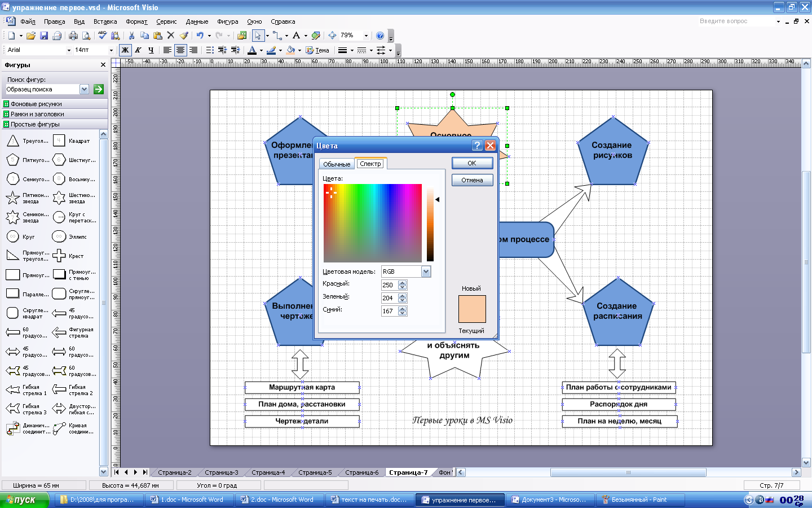Click the пуск Start button
The height and width of the screenshot is (508, 812).
pos(24,500)
